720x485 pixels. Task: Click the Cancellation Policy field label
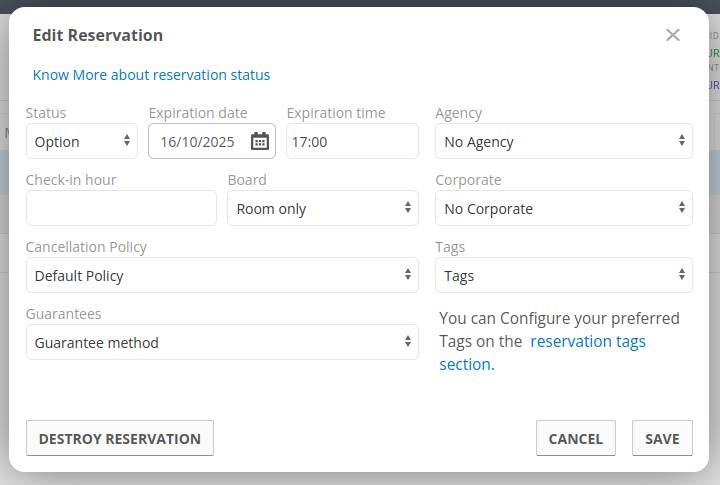pos(86,247)
